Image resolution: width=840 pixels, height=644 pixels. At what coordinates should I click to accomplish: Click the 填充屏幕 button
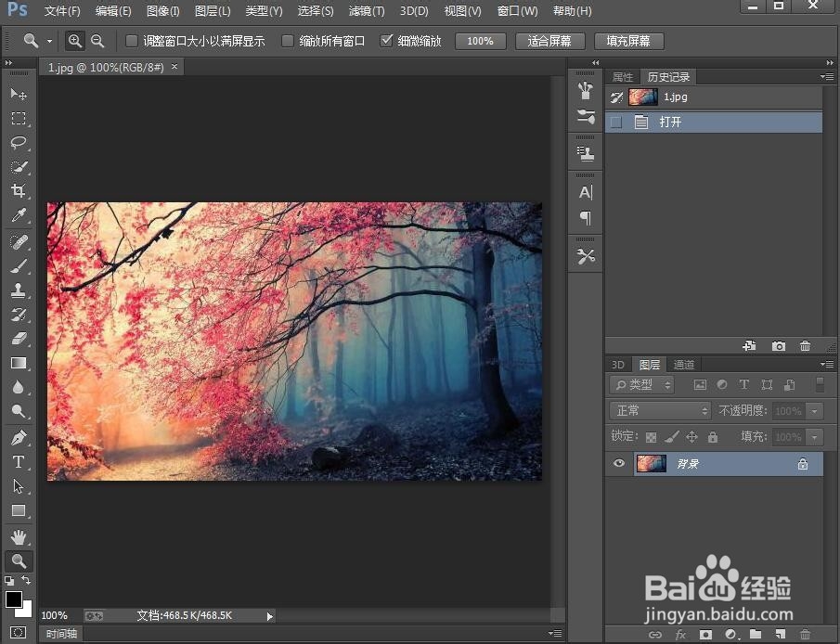(x=629, y=41)
